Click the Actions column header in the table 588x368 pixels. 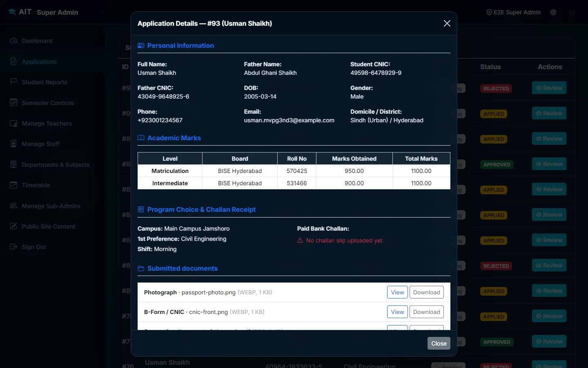[550, 67]
